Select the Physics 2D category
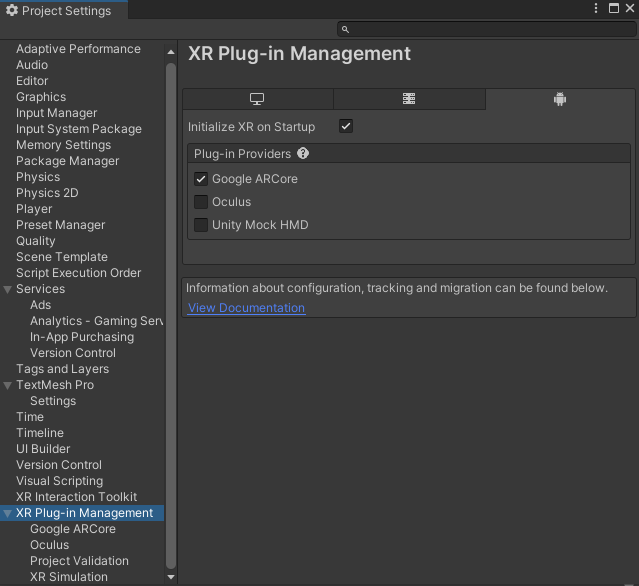This screenshot has height=586, width=639. tap(47, 193)
